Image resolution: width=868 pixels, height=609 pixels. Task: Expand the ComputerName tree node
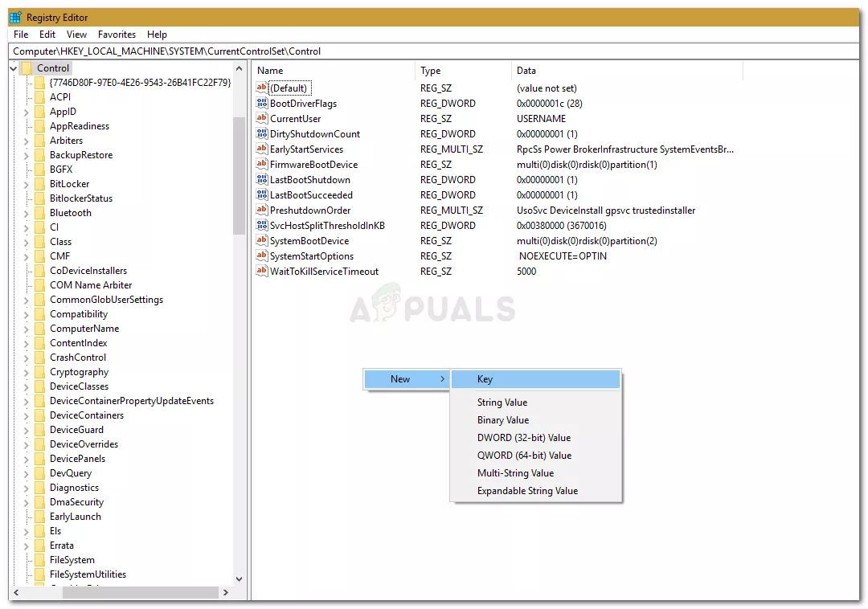coord(26,329)
